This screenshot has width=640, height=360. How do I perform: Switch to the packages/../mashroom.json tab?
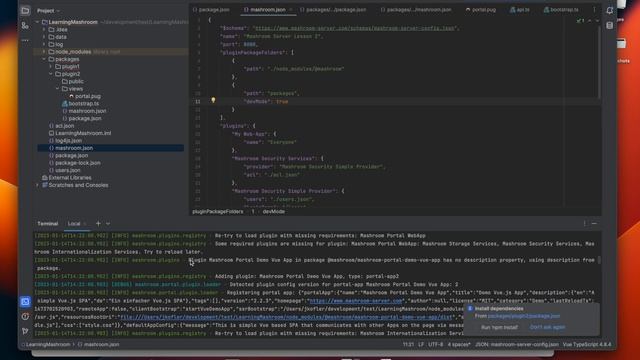[x=416, y=9]
